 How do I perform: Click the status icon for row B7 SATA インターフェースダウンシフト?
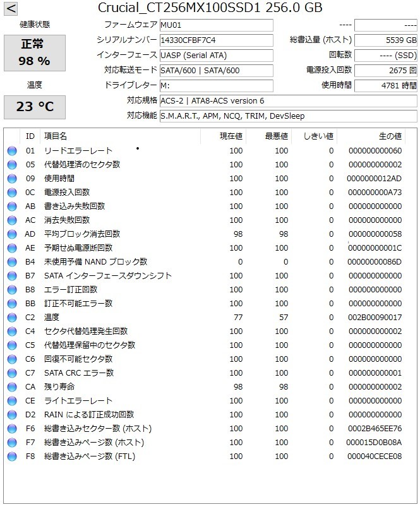click(12, 276)
